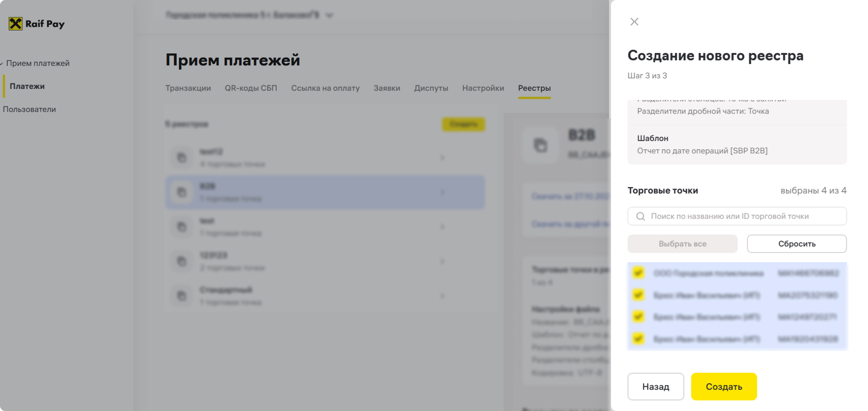Click the large B2B document icon in details
Image resolution: width=868 pixels, height=411 pixels.
pyautogui.click(x=540, y=145)
